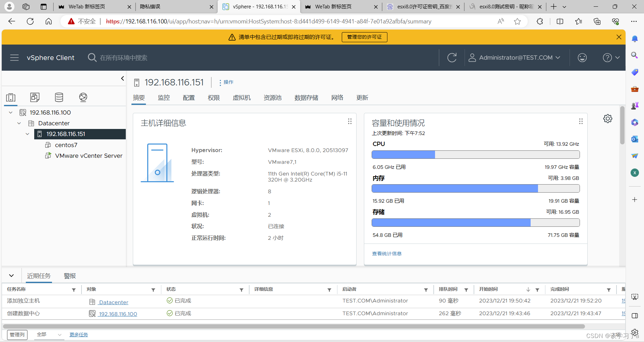Click the 管理您的许可证 button in banner

tap(365, 37)
